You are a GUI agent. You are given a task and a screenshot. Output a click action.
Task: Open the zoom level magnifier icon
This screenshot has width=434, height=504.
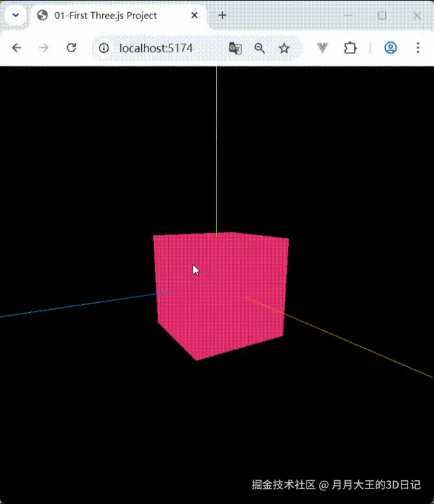point(260,48)
